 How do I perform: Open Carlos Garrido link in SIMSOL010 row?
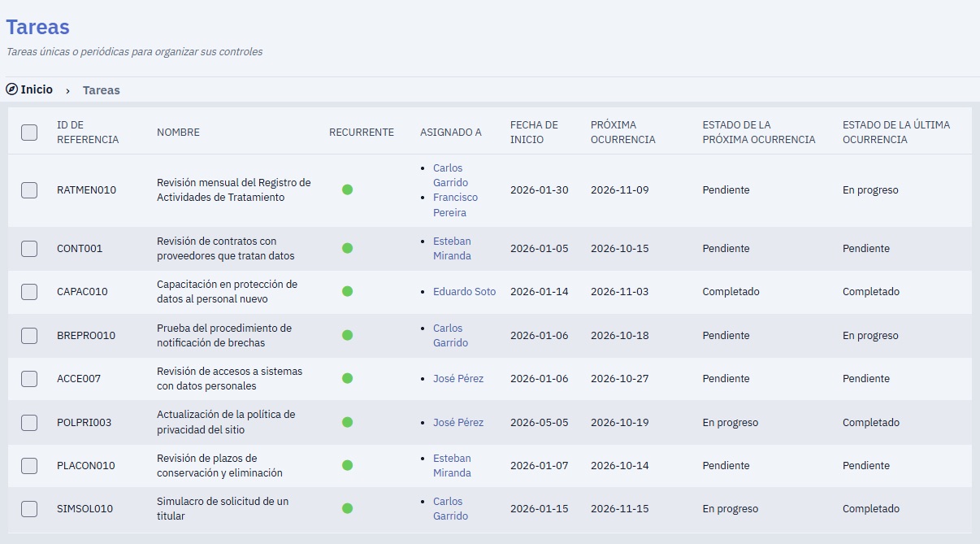450,508
